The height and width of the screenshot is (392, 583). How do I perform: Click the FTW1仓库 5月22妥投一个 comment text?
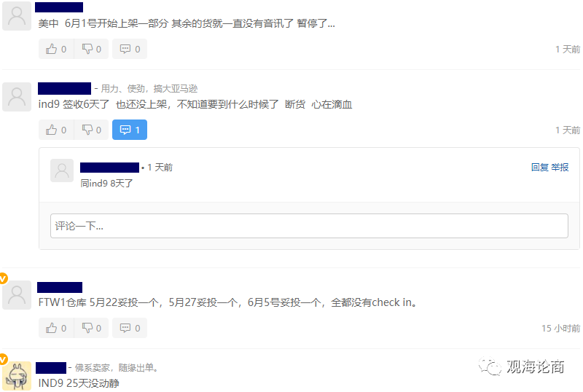228,302
